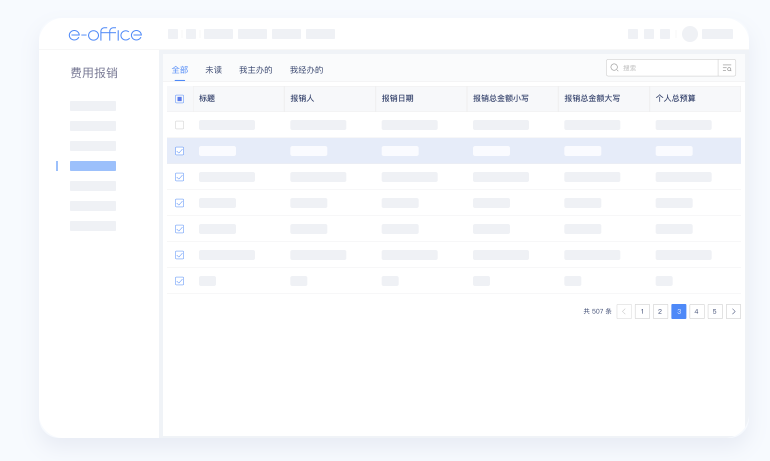Switch to the 未读 tab

[x=213, y=70]
